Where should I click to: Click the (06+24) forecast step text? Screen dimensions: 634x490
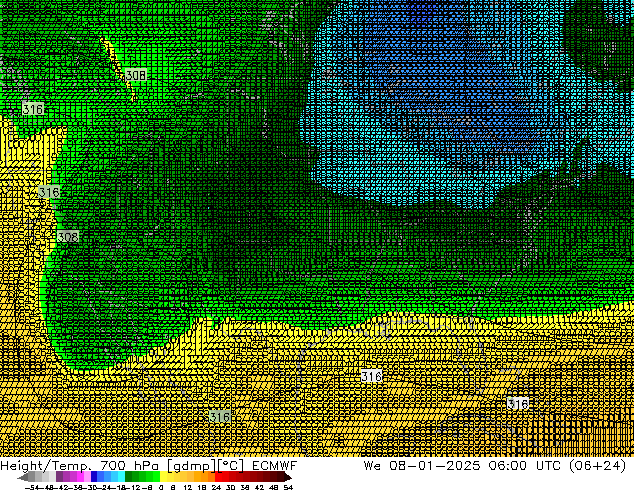[596, 466]
